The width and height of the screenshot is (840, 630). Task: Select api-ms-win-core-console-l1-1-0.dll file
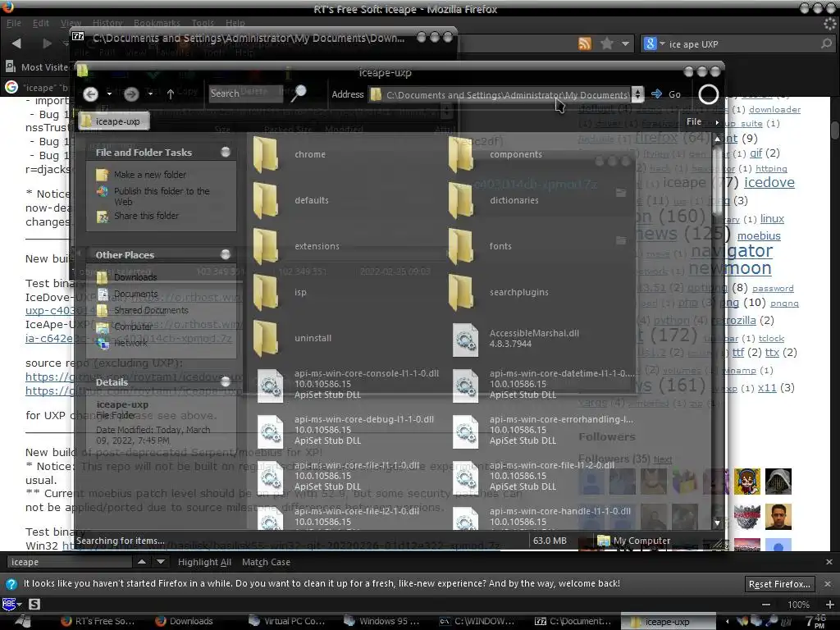(348, 384)
